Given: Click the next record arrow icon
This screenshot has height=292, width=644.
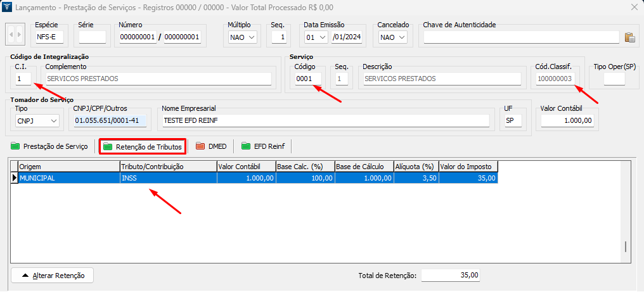Looking at the screenshot, I should click(20, 34).
